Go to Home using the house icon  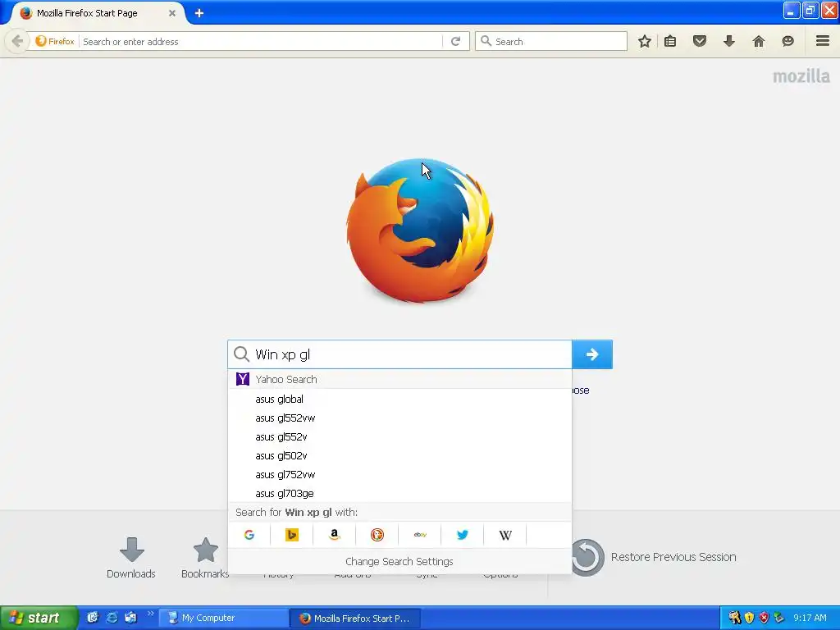coord(759,41)
